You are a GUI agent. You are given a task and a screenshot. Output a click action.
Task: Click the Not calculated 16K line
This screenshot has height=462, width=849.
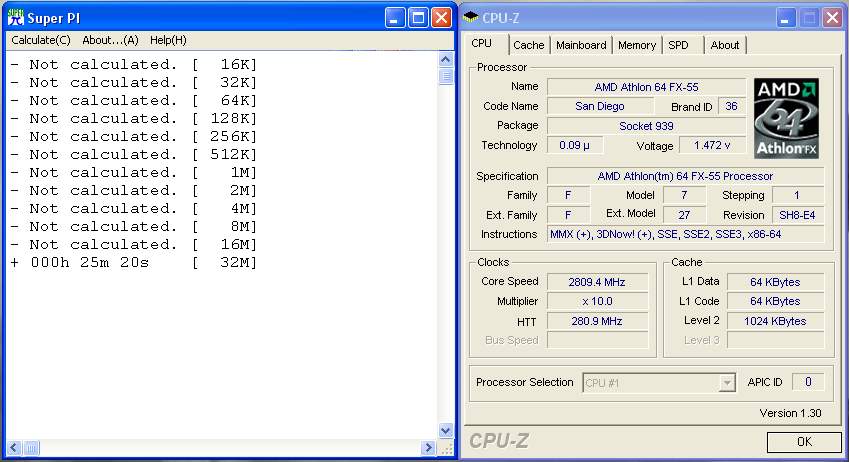pos(134,64)
